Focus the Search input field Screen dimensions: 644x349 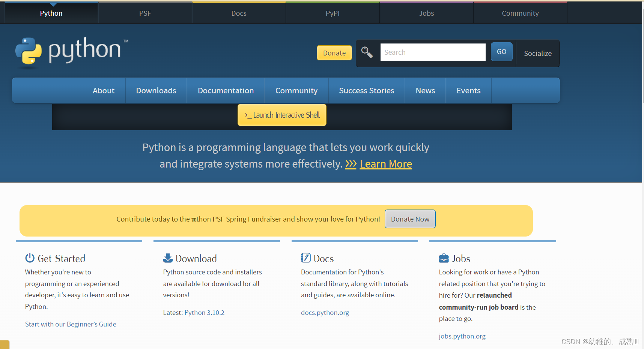pyautogui.click(x=433, y=52)
